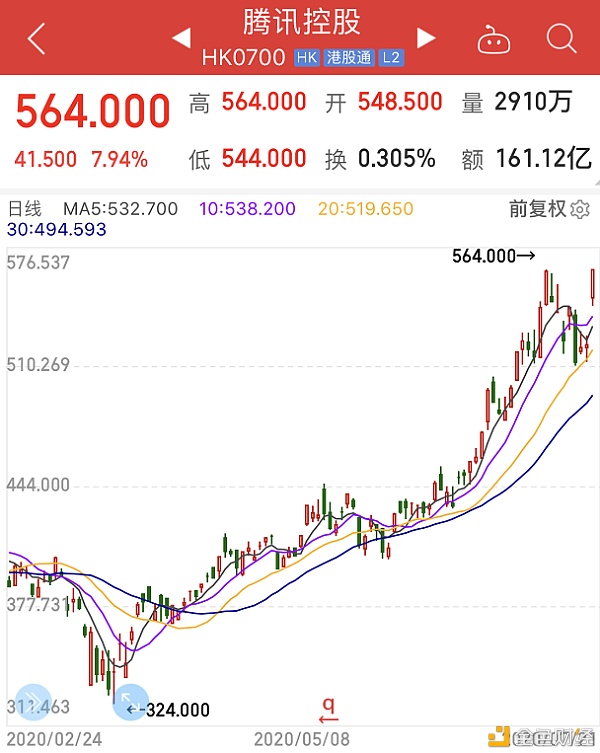This screenshot has width=600, height=753.
Task: Open the robot assistant icon
Action: click(493, 39)
